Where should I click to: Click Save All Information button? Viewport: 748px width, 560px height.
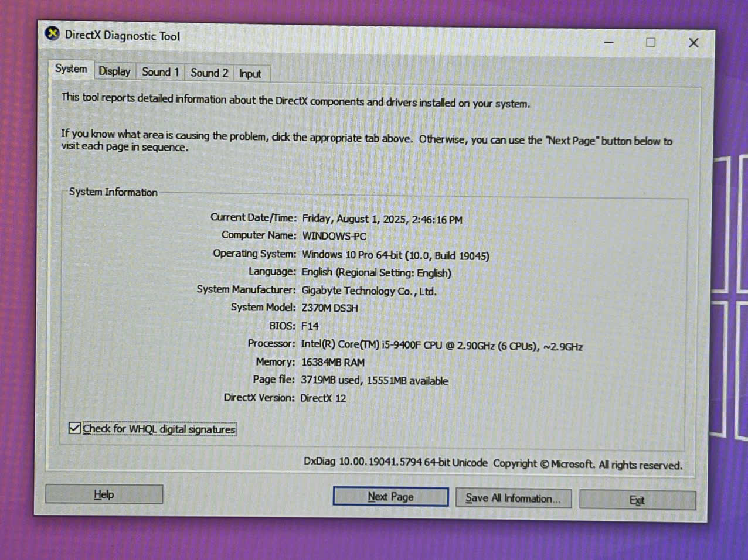(513, 498)
